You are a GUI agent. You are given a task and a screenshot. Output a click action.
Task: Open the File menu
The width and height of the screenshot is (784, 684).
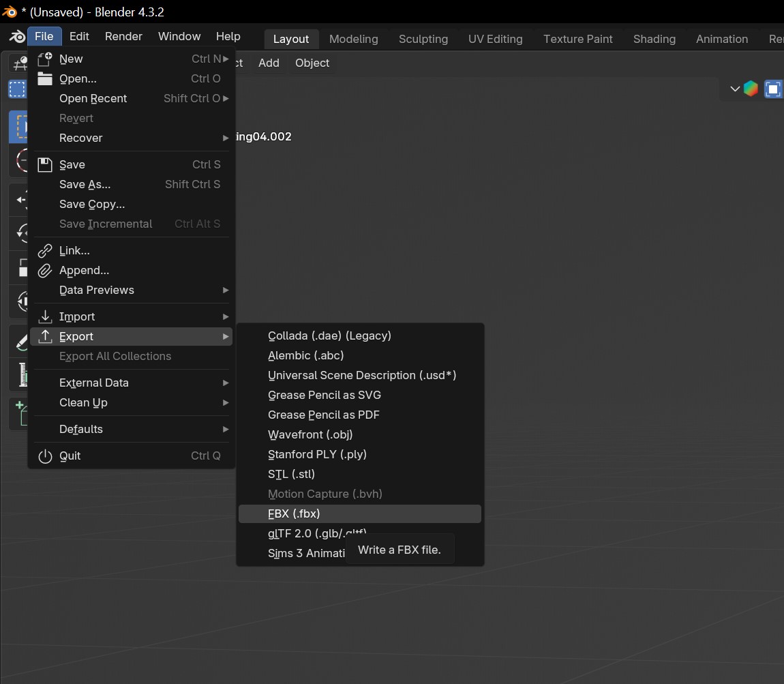tap(44, 37)
